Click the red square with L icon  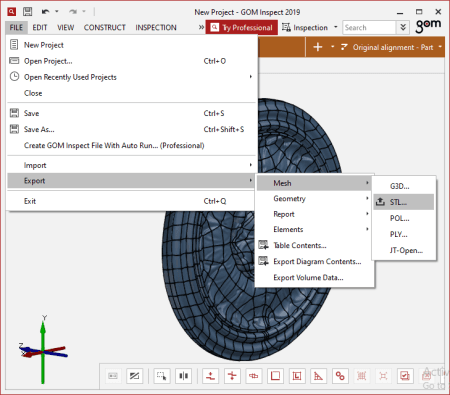297,376
